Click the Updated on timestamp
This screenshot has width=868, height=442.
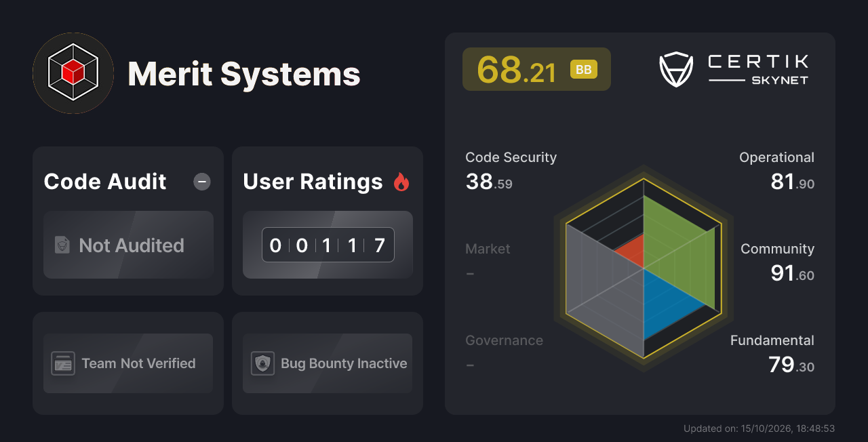click(x=759, y=428)
